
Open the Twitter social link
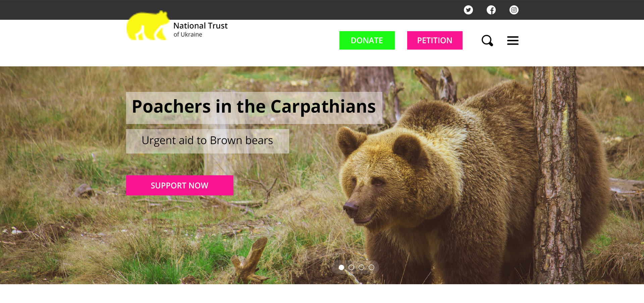point(468,10)
